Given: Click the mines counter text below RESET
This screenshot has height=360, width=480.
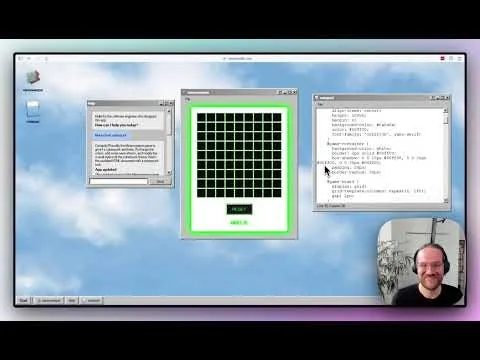Looking at the screenshot, I should click(239, 223).
